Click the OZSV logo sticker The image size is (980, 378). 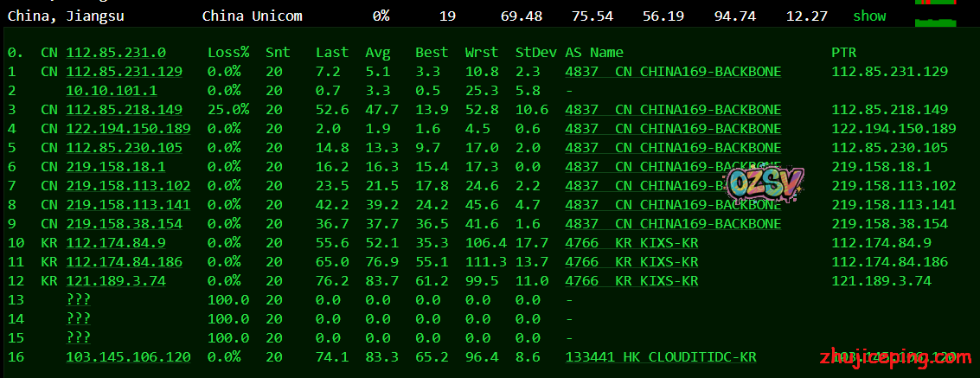765,182
